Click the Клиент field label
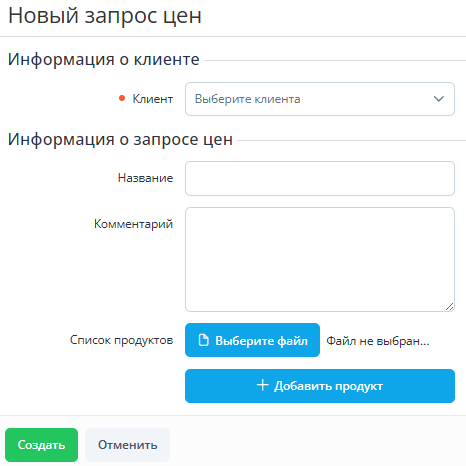Screen dimensions: 466x466 pyautogui.click(x=153, y=99)
